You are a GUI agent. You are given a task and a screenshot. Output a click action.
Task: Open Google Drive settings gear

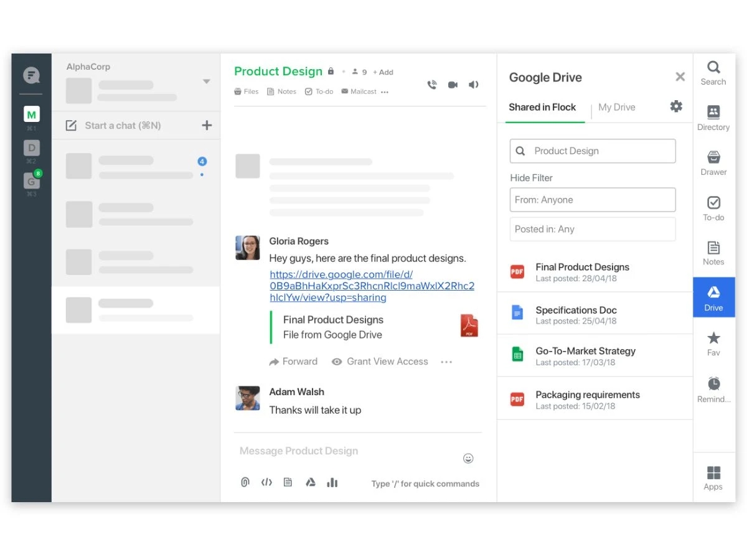click(x=676, y=106)
